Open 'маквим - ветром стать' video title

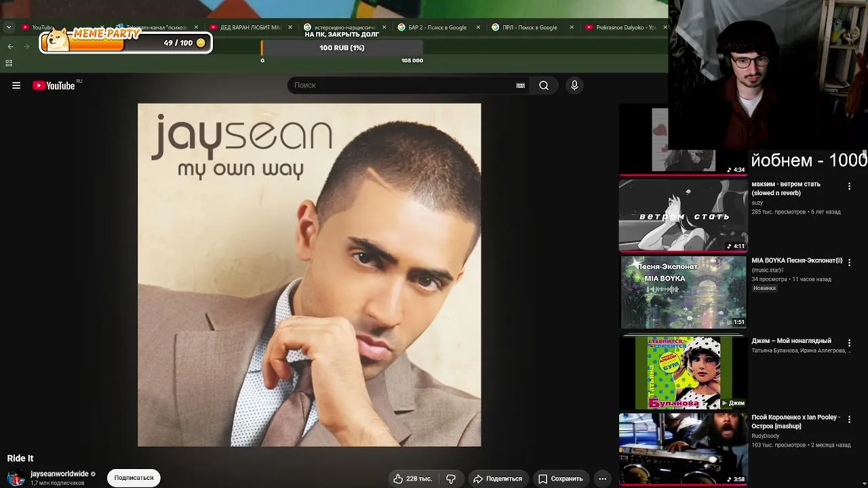pos(786,188)
